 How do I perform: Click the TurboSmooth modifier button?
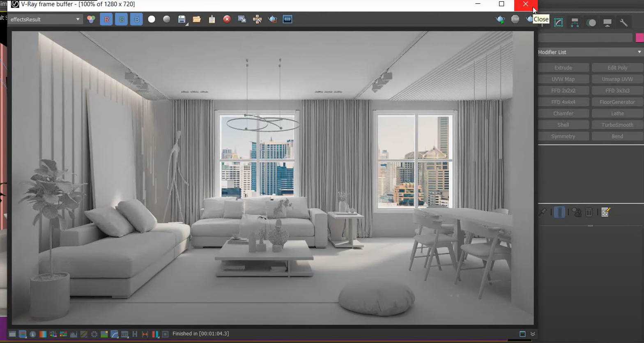click(617, 125)
